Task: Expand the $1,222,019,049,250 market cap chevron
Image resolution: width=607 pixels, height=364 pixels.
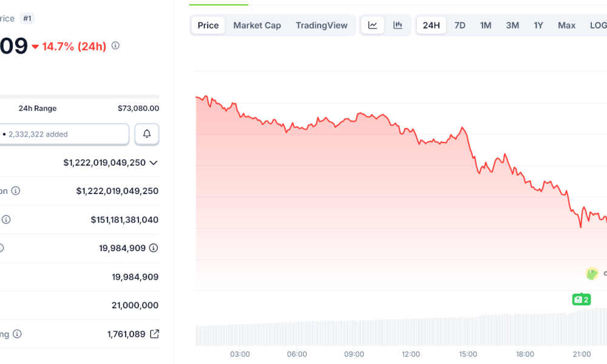Action: tap(152, 163)
